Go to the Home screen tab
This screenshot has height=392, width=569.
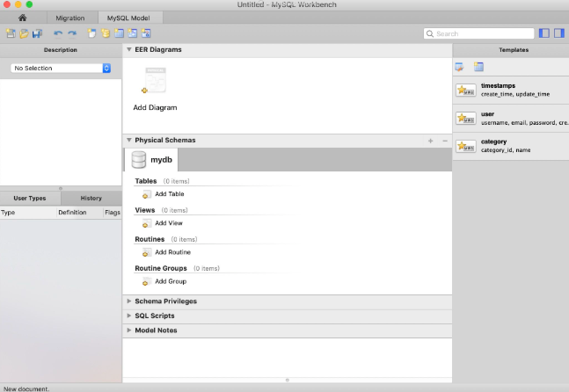click(23, 18)
